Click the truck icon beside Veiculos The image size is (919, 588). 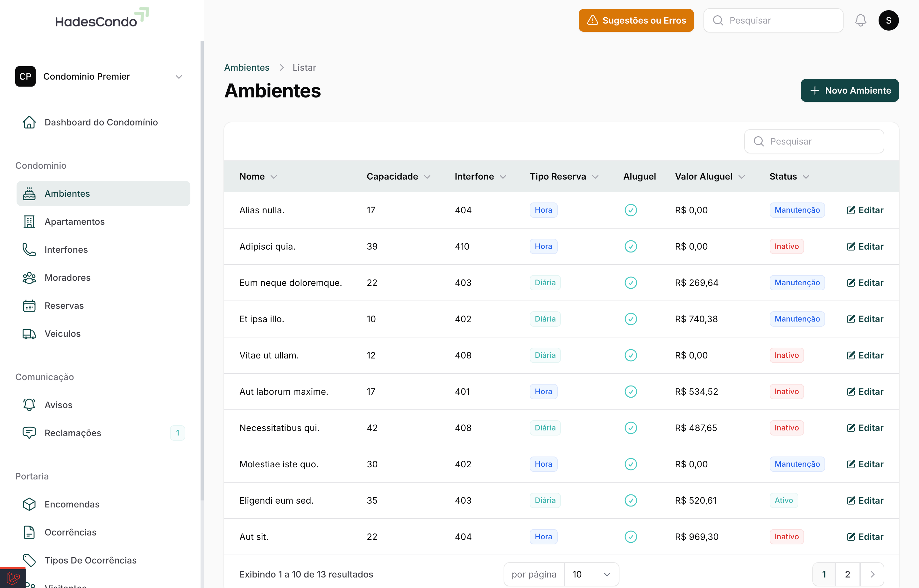point(29,334)
